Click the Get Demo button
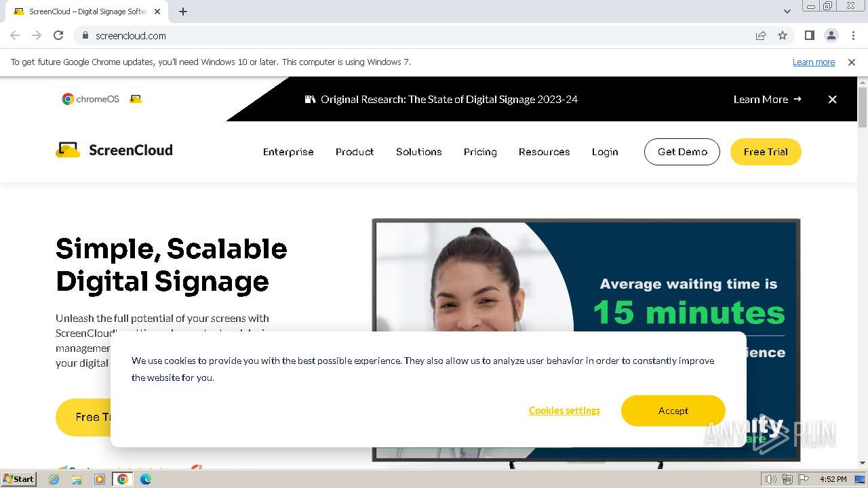This screenshot has width=868, height=488. coord(682,152)
